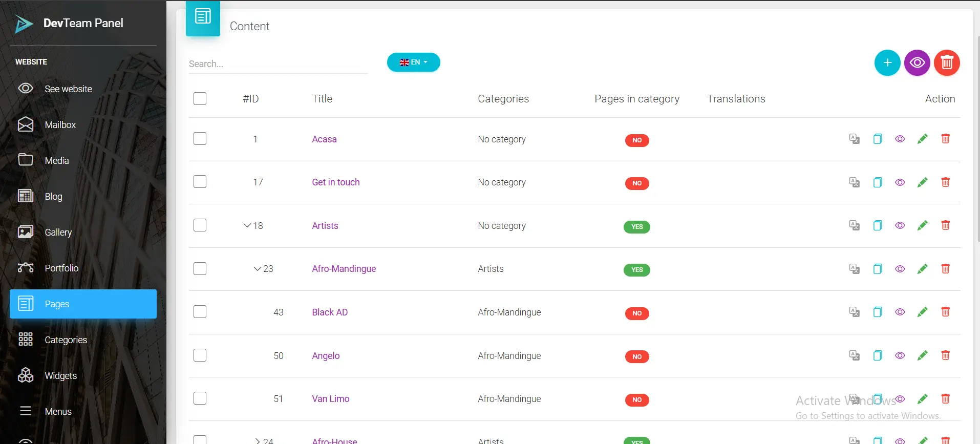This screenshot has height=444, width=980.
Task: Focus the Search input field
Action: (278, 64)
